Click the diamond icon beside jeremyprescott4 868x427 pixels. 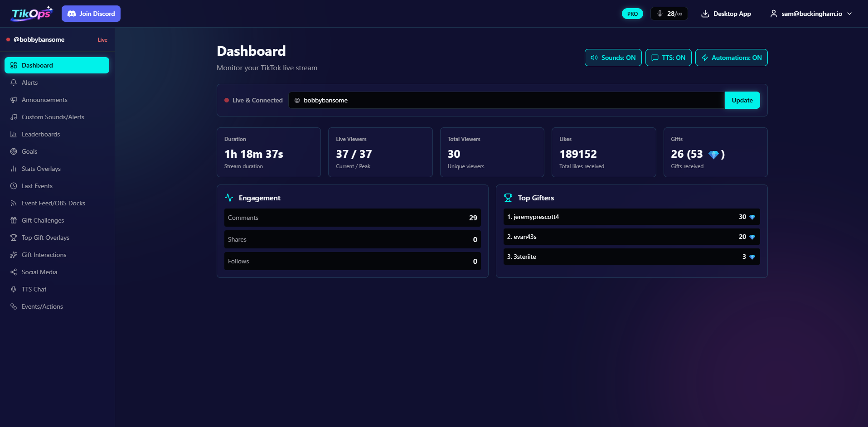[752, 217]
